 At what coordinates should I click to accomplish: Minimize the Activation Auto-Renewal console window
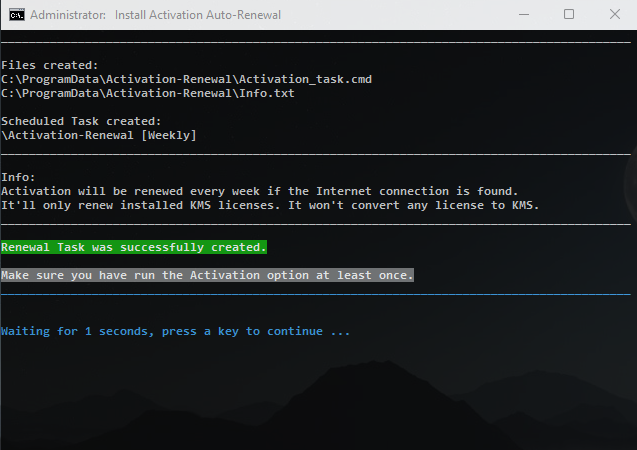point(524,15)
